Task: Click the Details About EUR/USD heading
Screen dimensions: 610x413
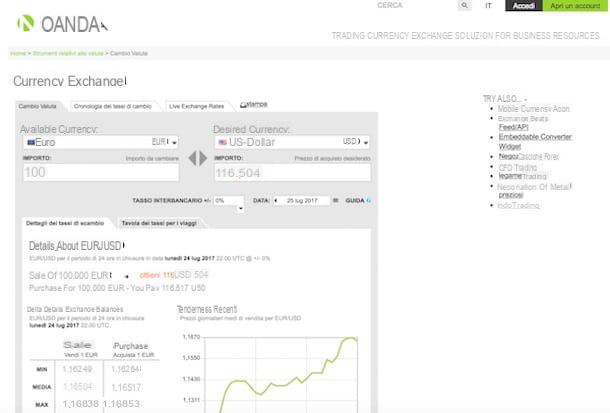Action: (x=75, y=246)
